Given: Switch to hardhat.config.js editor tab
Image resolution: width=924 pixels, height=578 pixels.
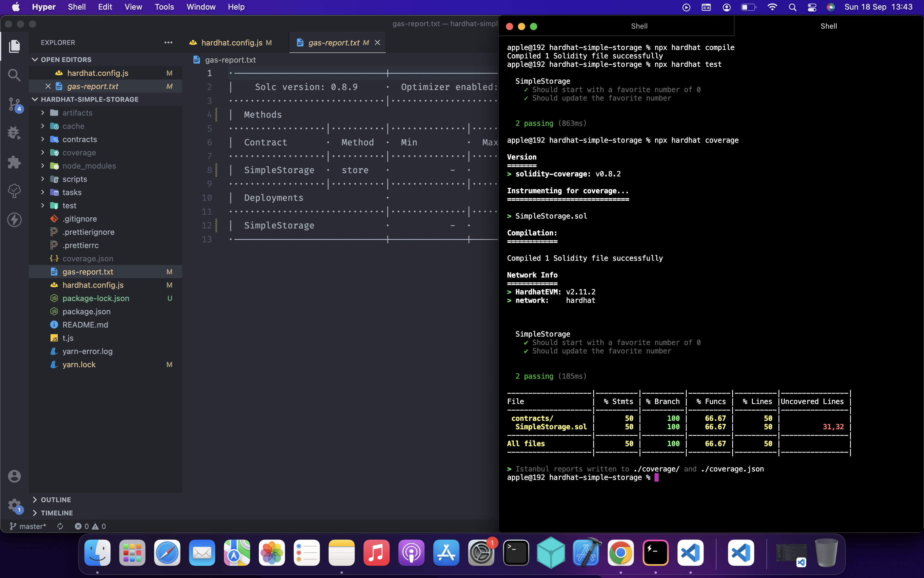Looking at the screenshot, I should tap(232, 43).
